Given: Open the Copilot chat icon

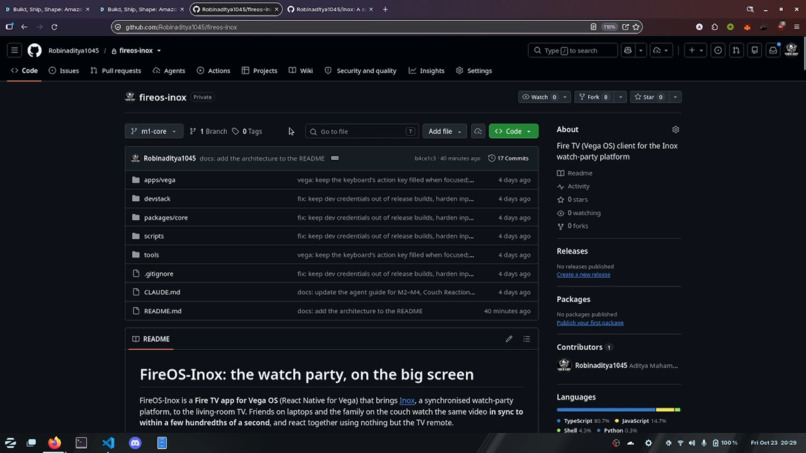Looking at the screenshot, I should tap(628, 50).
